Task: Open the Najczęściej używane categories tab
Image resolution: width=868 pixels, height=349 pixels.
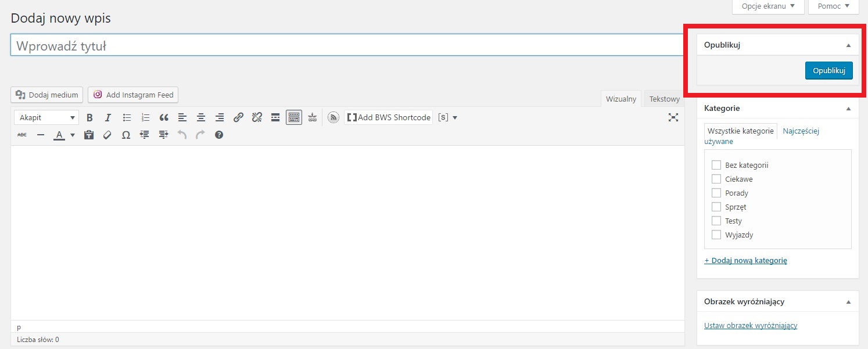Action: [x=801, y=131]
